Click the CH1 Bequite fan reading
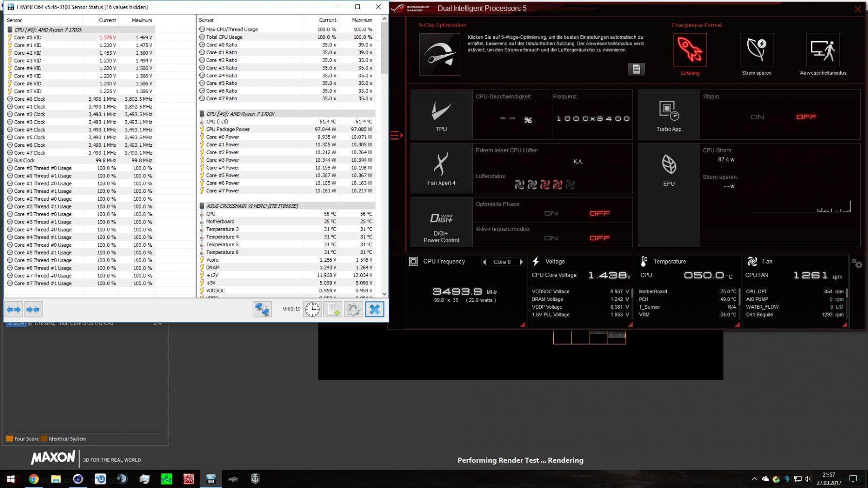Screen dimensions: 868x488 click(795, 315)
